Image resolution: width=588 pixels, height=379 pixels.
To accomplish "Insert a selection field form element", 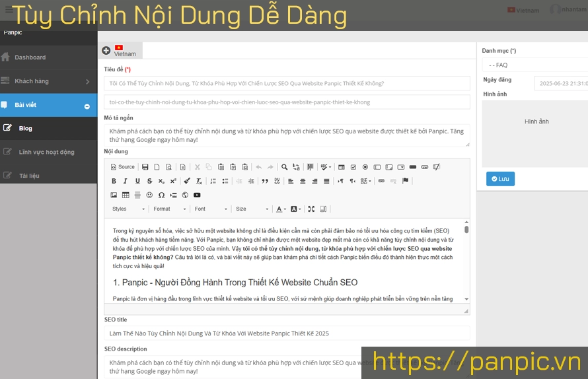I will (401, 167).
